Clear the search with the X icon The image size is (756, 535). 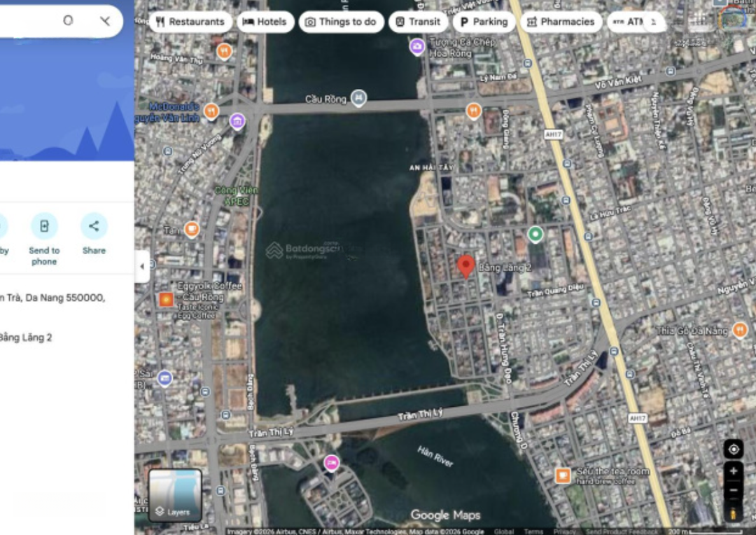click(x=105, y=21)
